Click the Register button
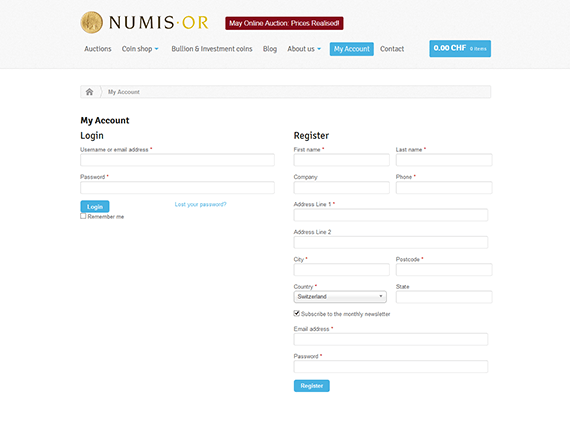Screen dimensions: 570x427 (x=312, y=386)
